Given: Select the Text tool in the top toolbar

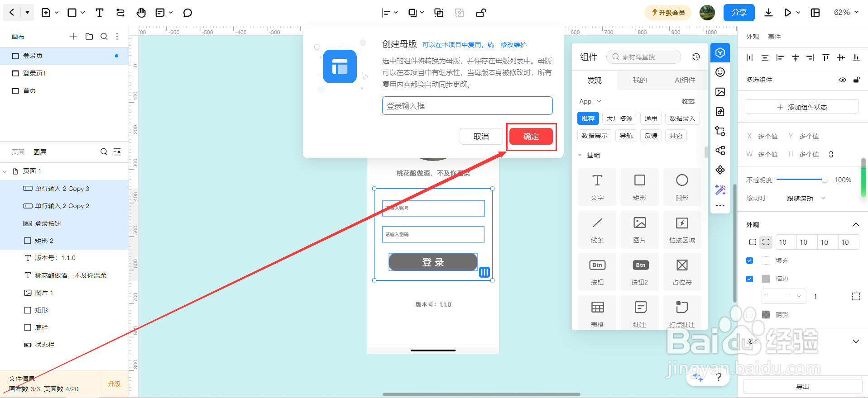Looking at the screenshot, I should [99, 13].
